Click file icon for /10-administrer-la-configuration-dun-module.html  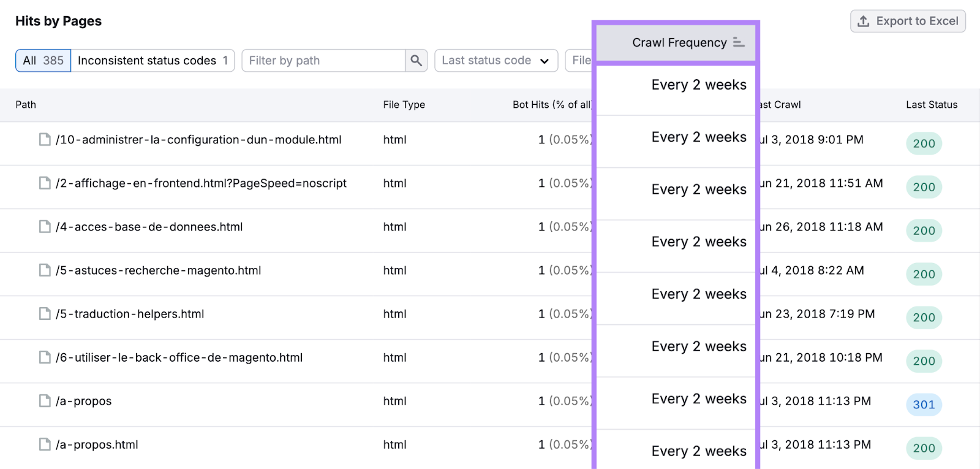click(45, 140)
